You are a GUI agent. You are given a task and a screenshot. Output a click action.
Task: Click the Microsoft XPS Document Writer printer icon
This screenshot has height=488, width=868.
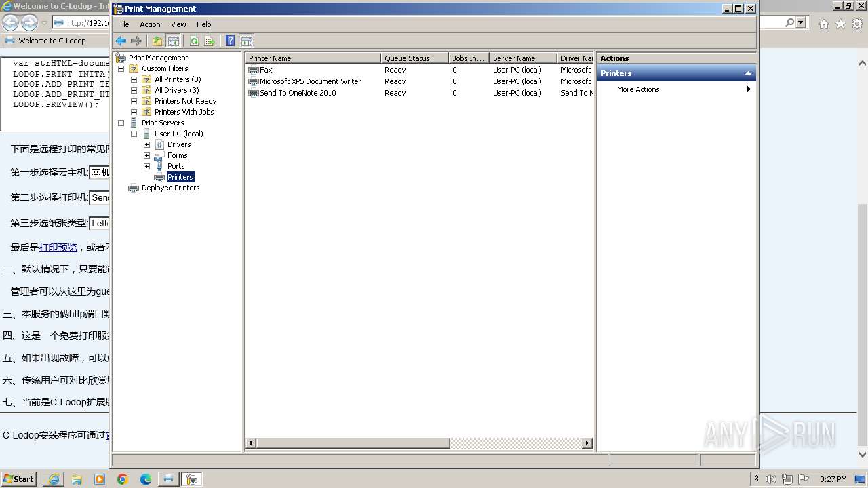point(254,81)
